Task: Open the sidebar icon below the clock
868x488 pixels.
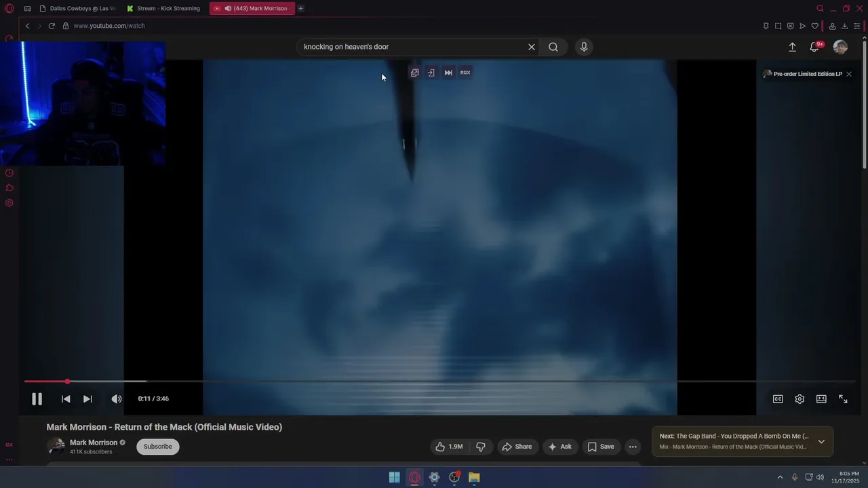Action: coord(9,188)
